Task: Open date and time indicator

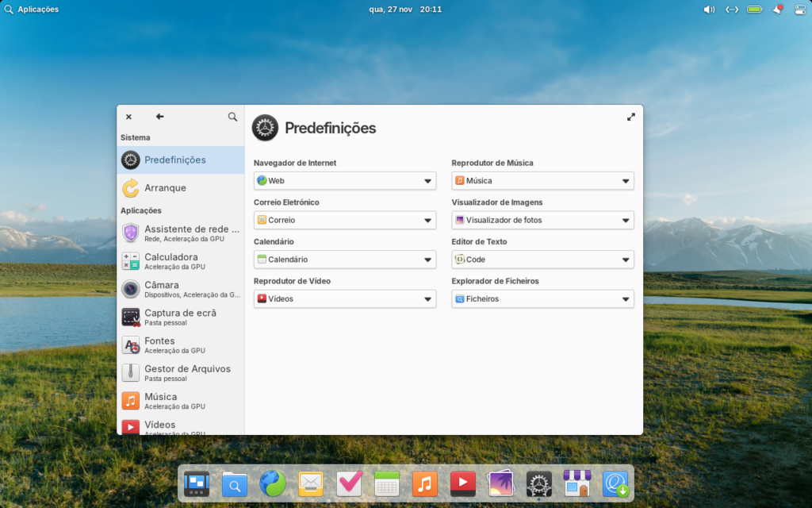Action: (405, 10)
